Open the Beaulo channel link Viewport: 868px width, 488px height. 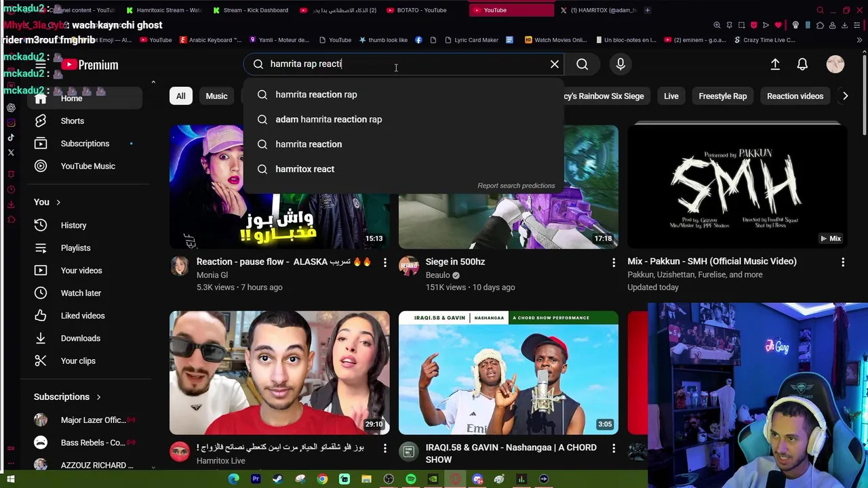tap(437, 275)
